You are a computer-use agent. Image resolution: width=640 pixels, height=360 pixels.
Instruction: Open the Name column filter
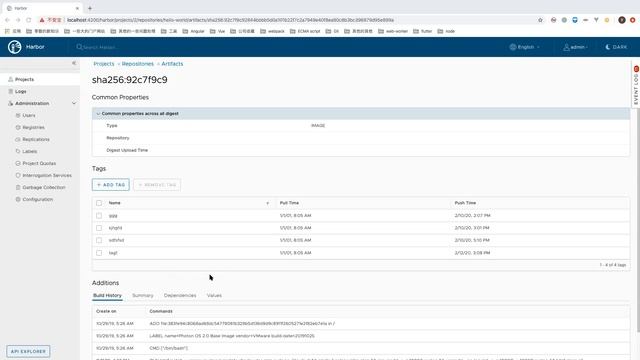(x=268, y=203)
